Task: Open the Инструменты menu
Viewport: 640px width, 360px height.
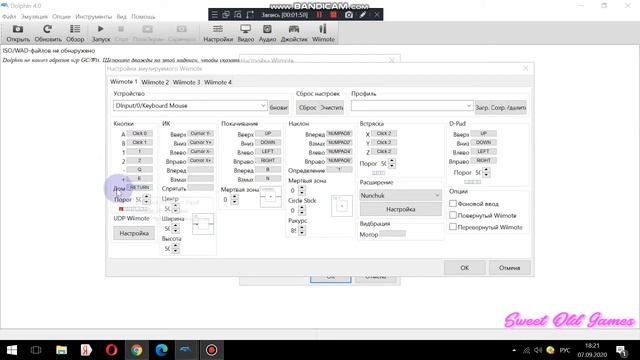Action: click(93, 17)
